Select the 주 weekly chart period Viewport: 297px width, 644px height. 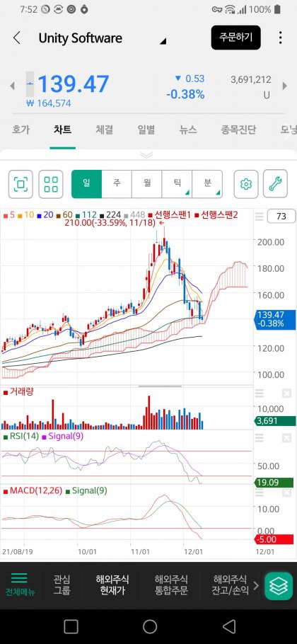click(x=117, y=184)
